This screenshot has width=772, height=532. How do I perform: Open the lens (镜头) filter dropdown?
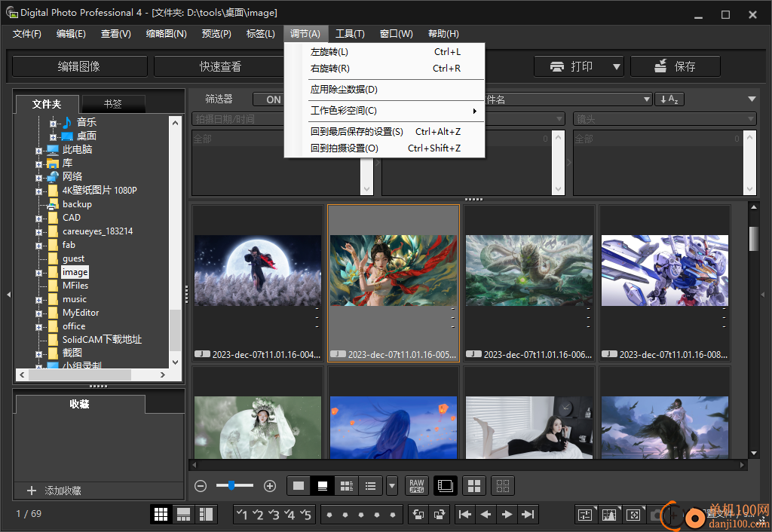665,119
